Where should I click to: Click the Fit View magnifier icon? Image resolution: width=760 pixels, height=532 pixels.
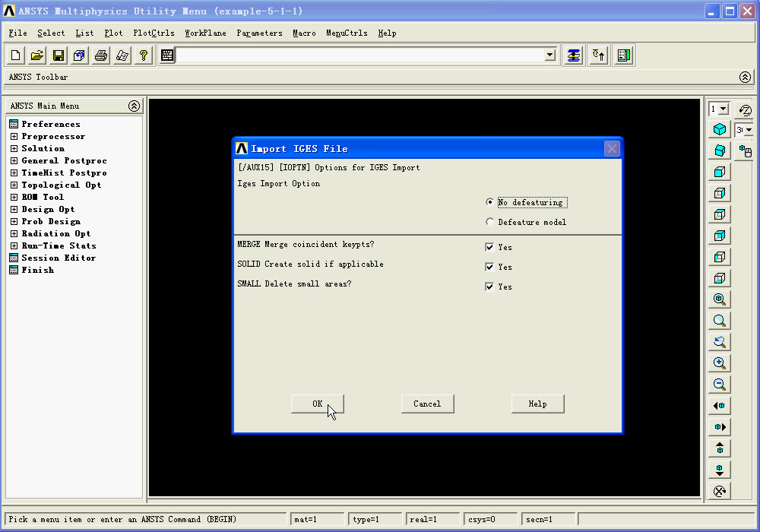coord(720,299)
